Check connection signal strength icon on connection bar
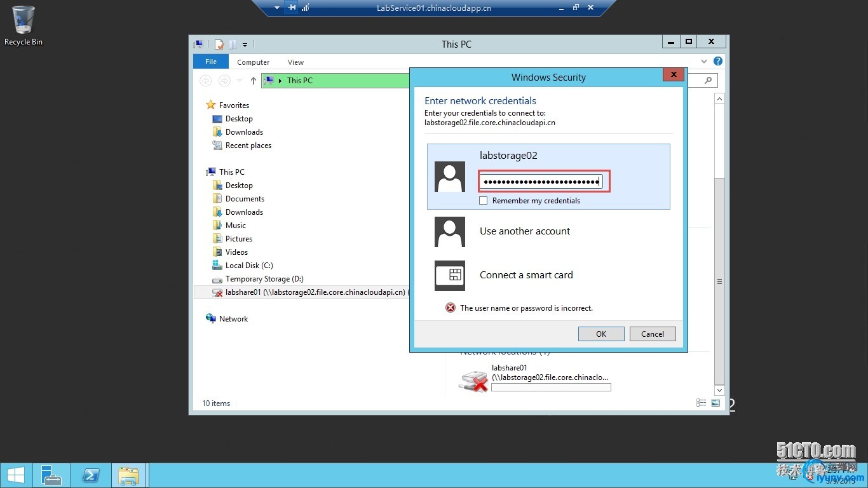 306,8
